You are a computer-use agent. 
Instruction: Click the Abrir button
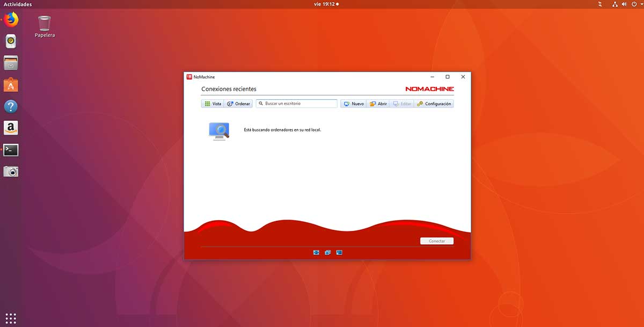click(x=378, y=104)
